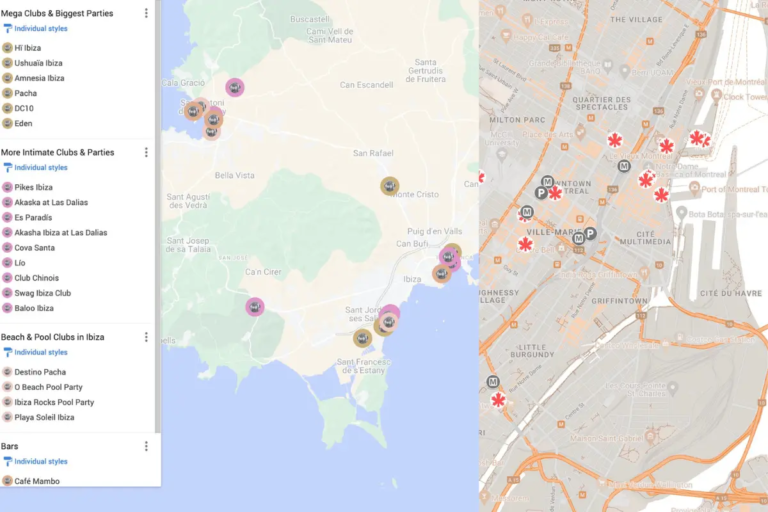Click the Hï Ibiza list entry text

28,48
